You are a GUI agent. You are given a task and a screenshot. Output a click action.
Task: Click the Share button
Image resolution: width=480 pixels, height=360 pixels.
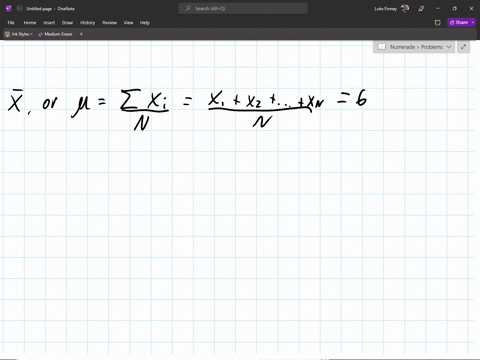pos(459,22)
